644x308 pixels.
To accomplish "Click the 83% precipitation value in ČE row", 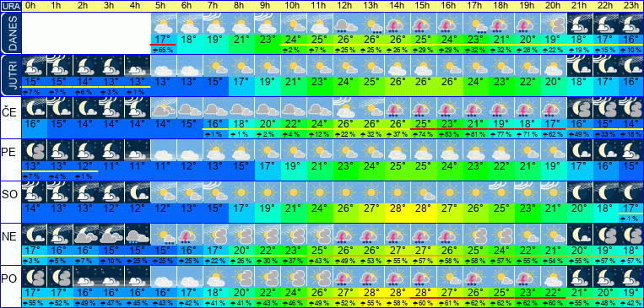I will pos(450,134).
